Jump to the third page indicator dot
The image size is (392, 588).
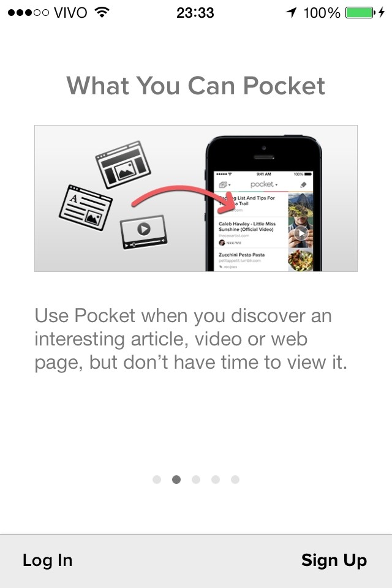pyautogui.click(x=196, y=479)
